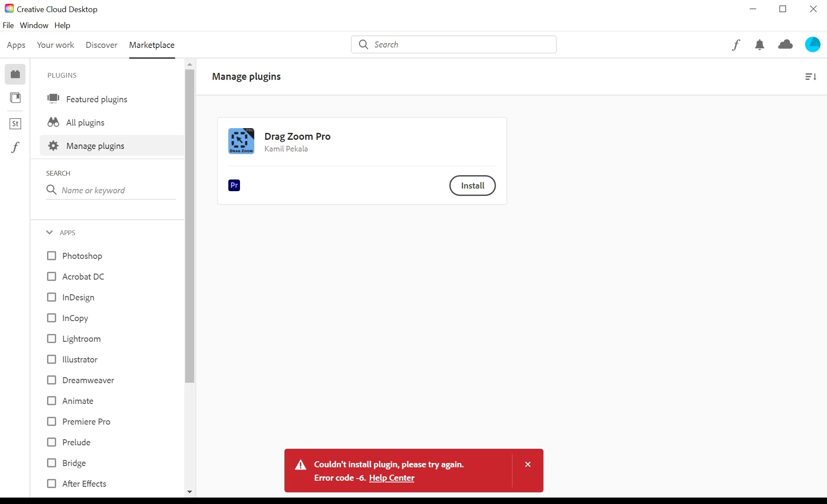Viewport: 827px width, 504px height.
Task: Check the After Effects filter checkbox
Action: click(x=51, y=484)
